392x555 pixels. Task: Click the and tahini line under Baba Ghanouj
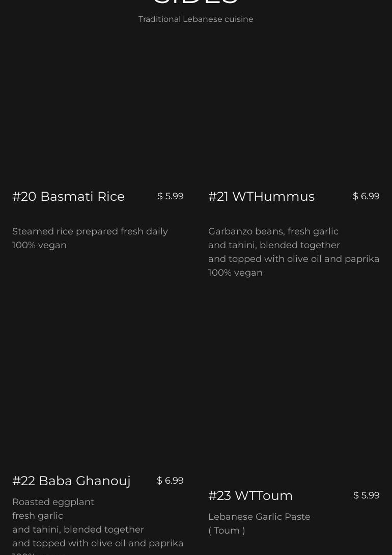tap(78, 530)
